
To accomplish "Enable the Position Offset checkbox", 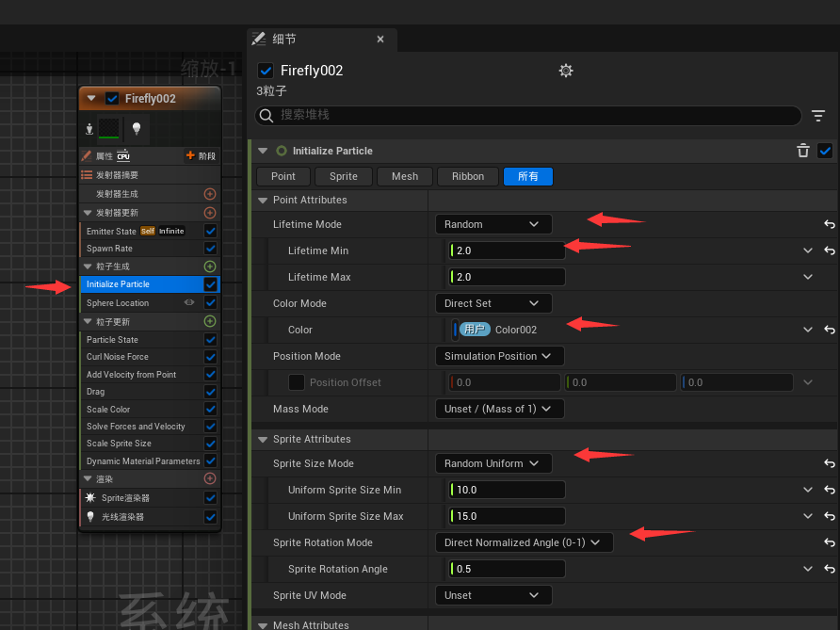I will click(297, 382).
